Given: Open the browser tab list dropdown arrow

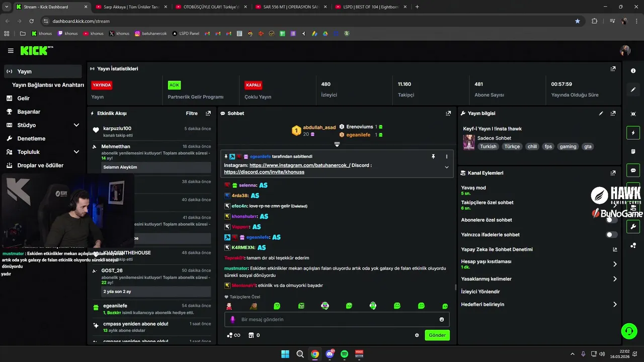Looking at the screenshot, I should (7, 7).
